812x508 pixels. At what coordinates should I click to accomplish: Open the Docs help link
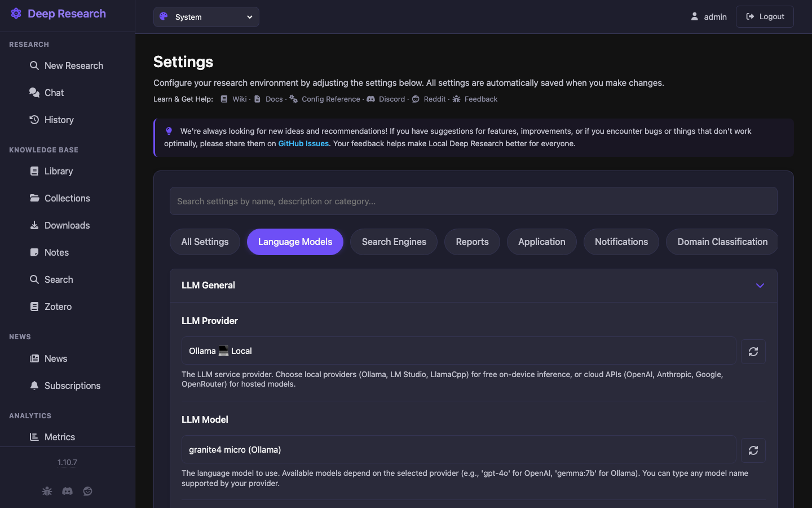[x=268, y=99]
